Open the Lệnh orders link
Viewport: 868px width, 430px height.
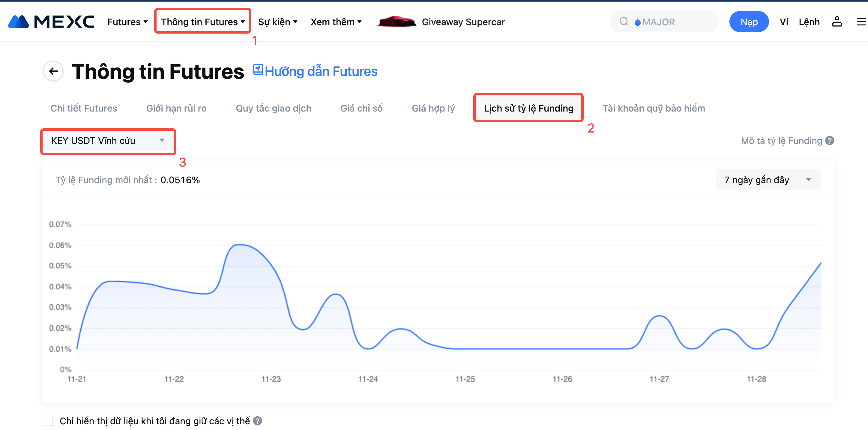(809, 22)
